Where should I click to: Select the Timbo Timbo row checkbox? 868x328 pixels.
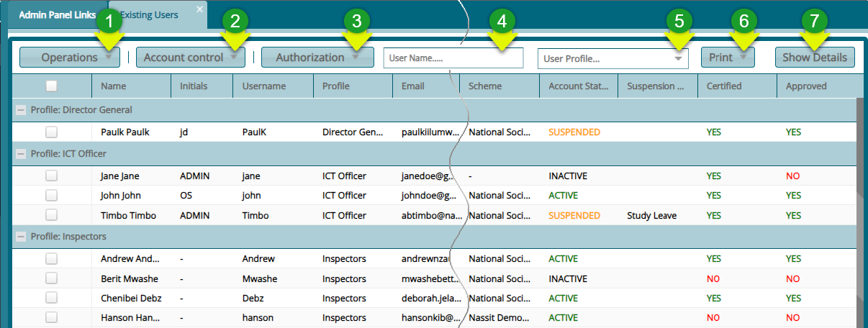click(51, 215)
